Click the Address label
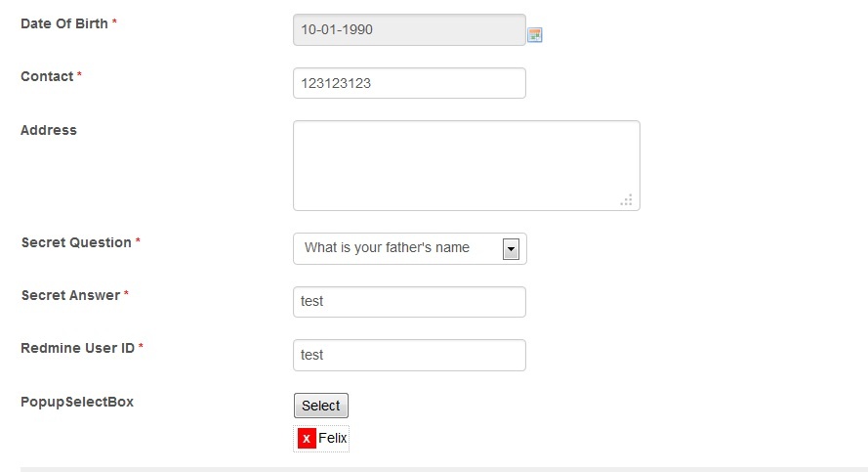Viewport: 868px width, 472px height. click(49, 130)
